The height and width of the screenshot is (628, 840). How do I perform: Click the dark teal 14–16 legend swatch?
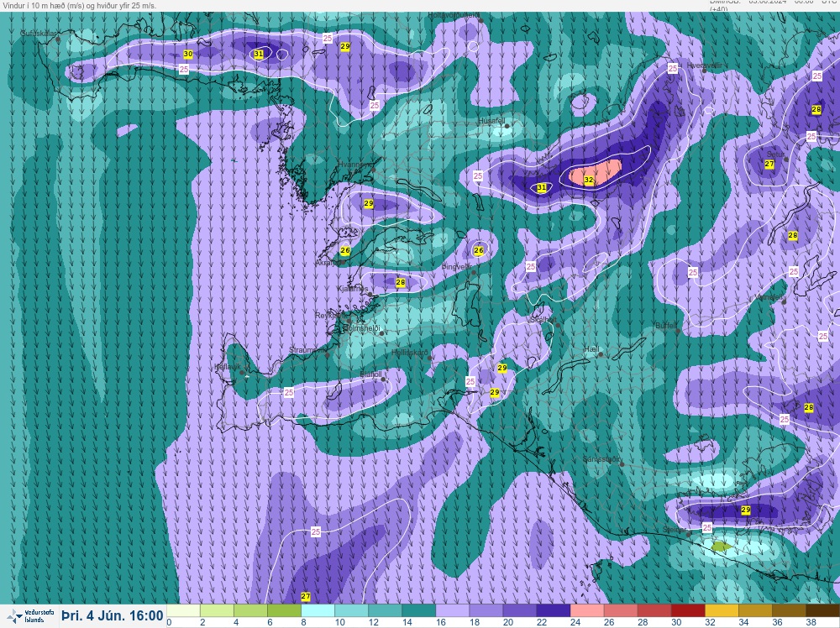click(x=419, y=610)
